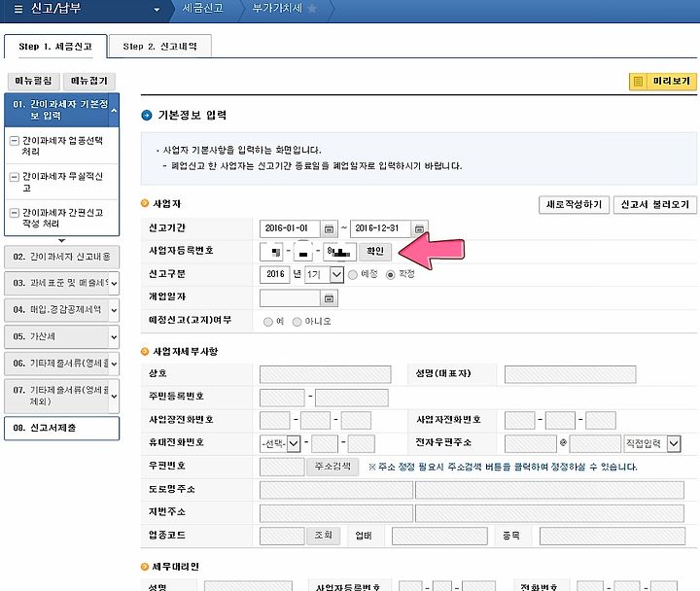Screen dimensions: 700x591
Task: Open the 부가가치세 breadcrumb
Action: (x=277, y=9)
